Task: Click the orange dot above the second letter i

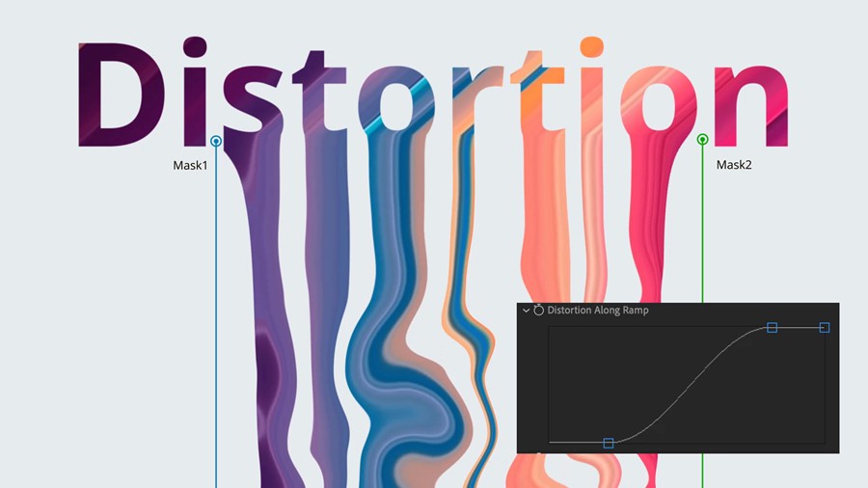Action: tap(591, 48)
